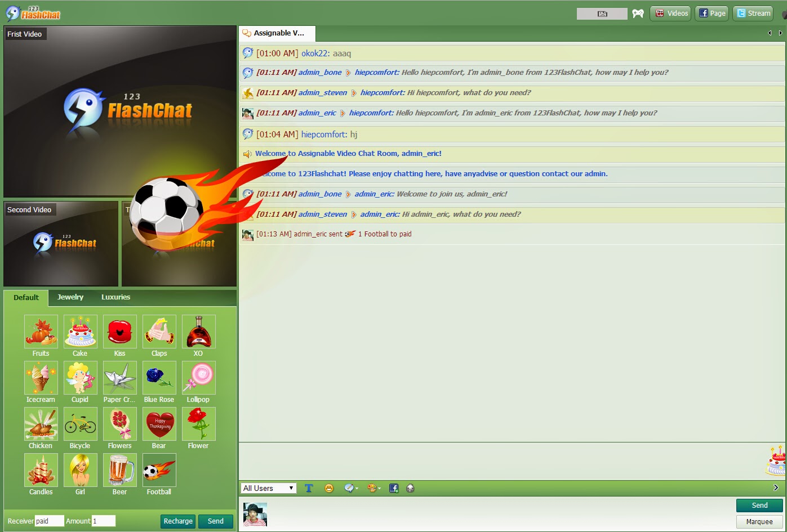
Task: Go to the next room tab arrow
Action: (780, 33)
